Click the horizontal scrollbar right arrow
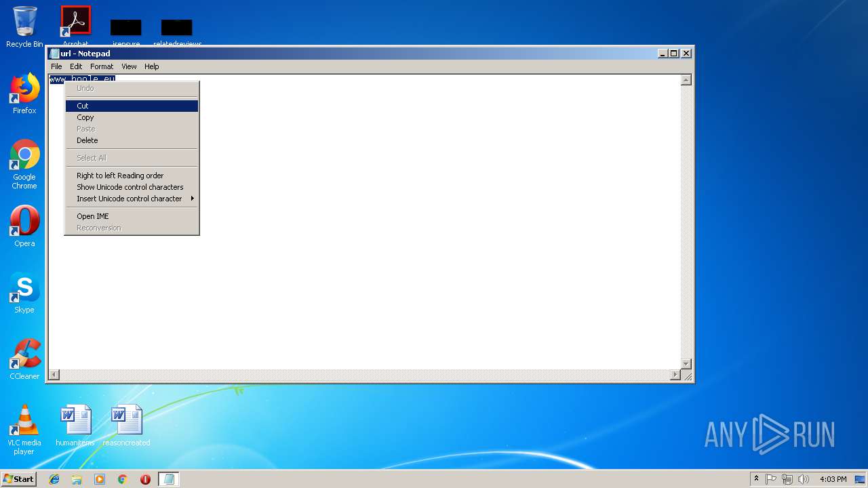Image resolution: width=868 pixels, height=488 pixels. pyautogui.click(x=675, y=375)
